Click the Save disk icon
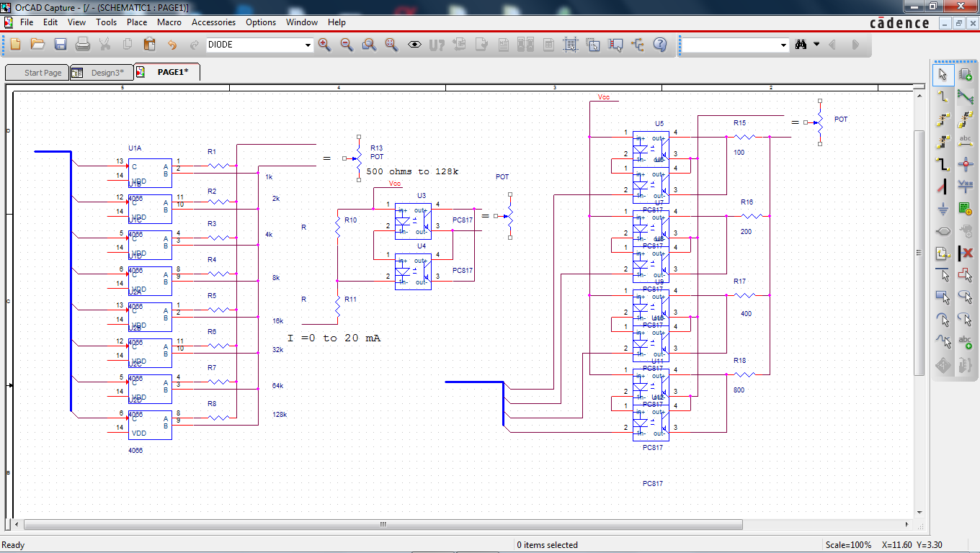The image size is (980, 553). (61, 45)
